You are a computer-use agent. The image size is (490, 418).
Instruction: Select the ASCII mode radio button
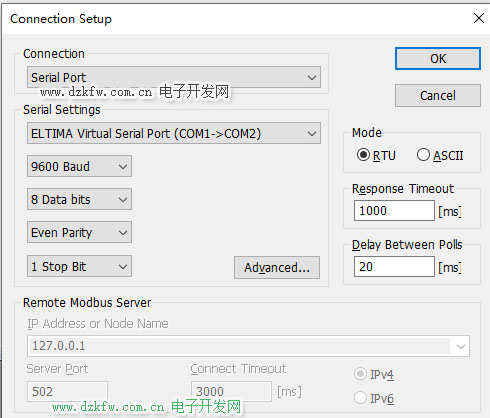(x=423, y=155)
